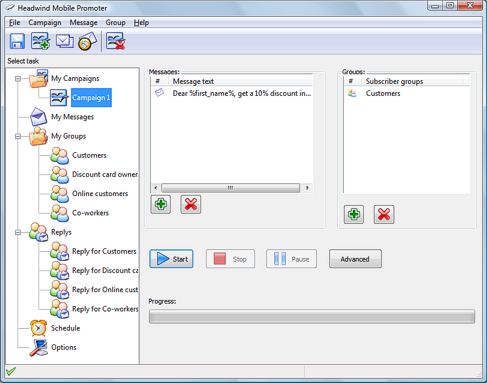Screen dimensions: 487x383
Task: Click the Reply for Co-workers icon
Action: pyautogui.click(x=60, y=309)
